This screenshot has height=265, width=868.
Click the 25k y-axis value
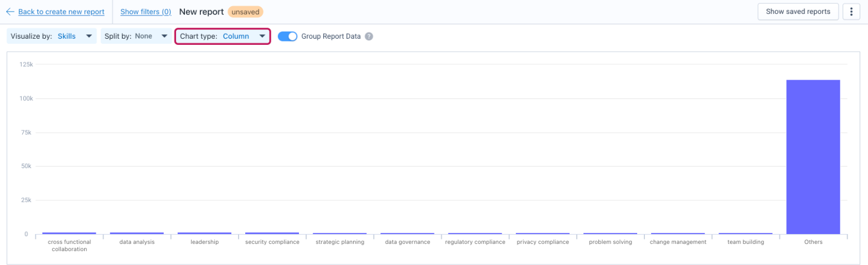(28, 200)
